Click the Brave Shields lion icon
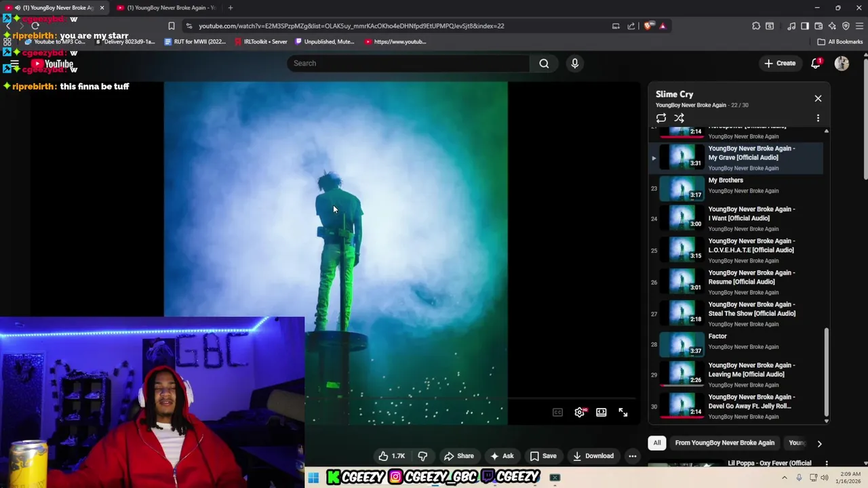This screenshot has width=868, height=488. coord(649,26)
